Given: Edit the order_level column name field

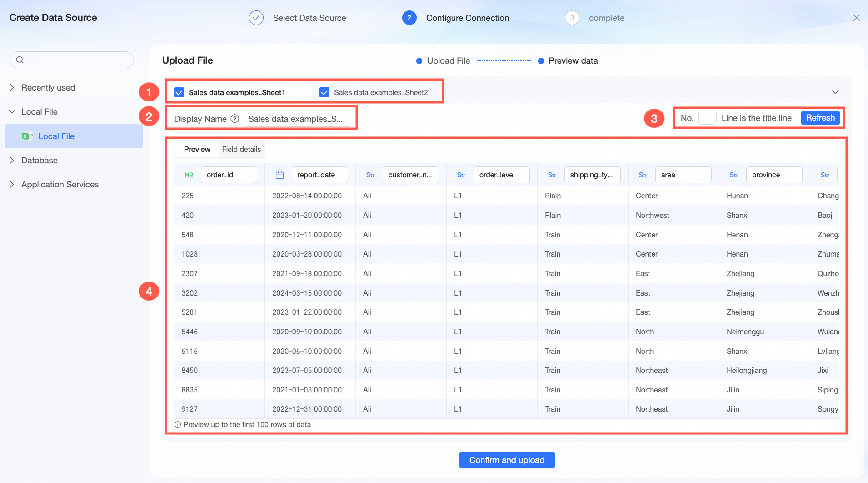Looking at the screenshot, I should point(502,175).
